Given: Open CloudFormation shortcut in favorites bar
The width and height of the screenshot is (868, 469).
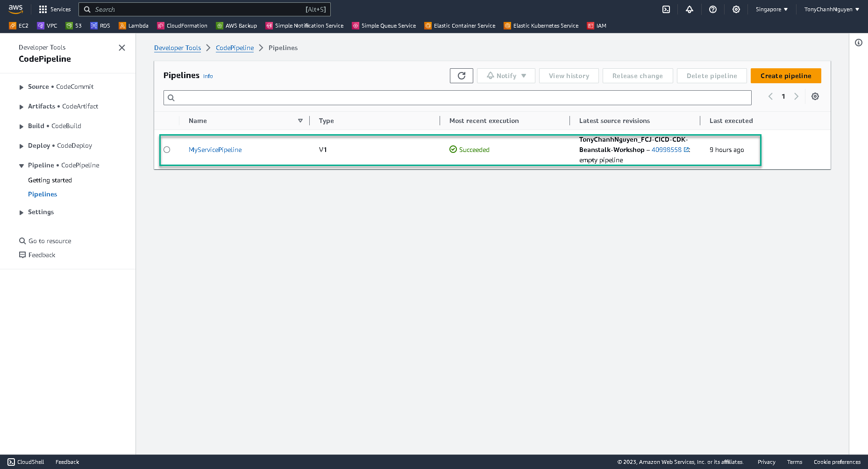Looking at the screenshot, I should tap(182, 26).
